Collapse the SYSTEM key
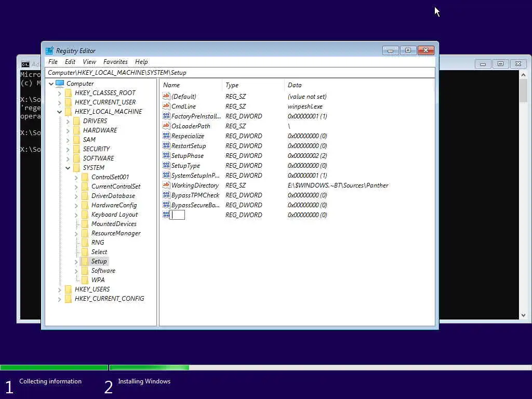Viewport: 532px width, 399px height. [x=68, y=168]
